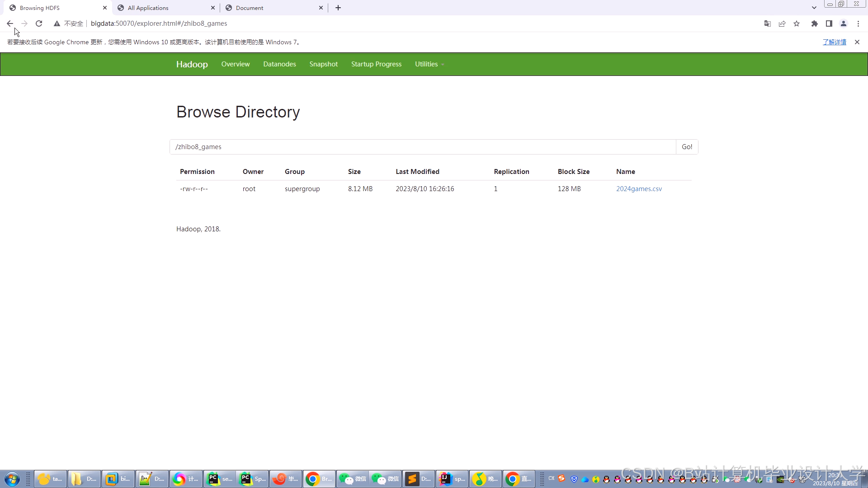Dismiss the Chrome update notification bar
Screen dimensions: 868x488
point(857,42)
